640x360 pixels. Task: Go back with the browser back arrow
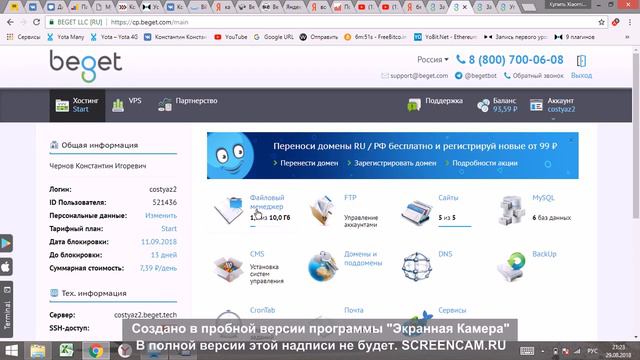pyautogui.click(x=10, y=22)
